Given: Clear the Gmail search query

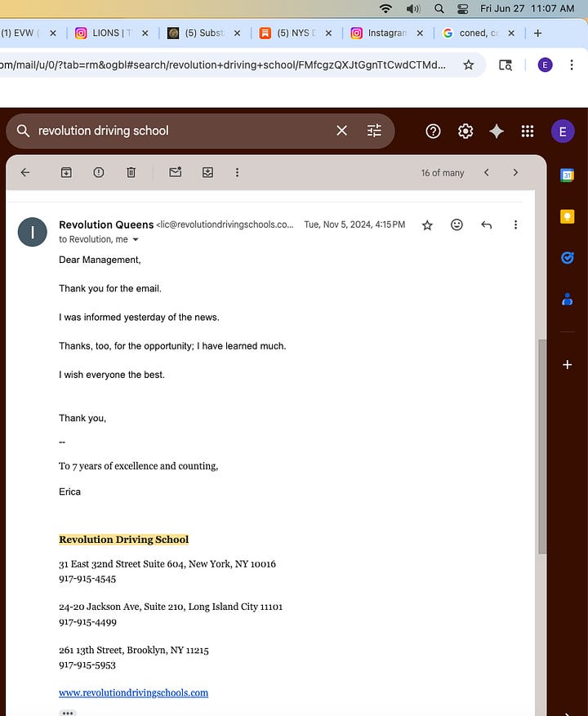Looking at the screenshot, I should click(x=341, y=131).
